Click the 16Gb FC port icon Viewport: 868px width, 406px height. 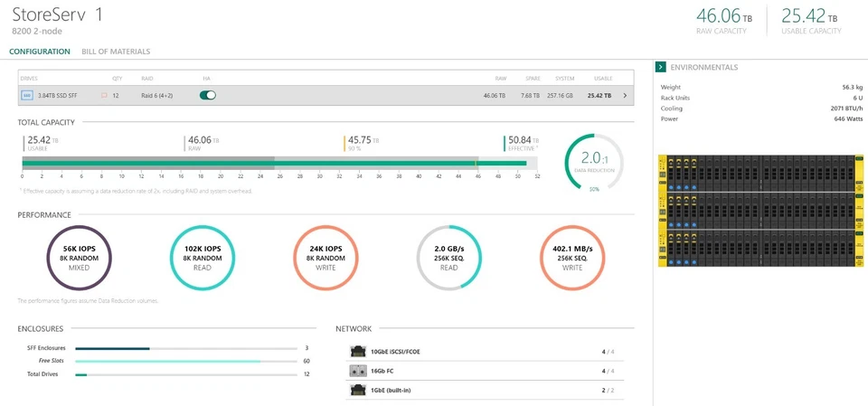(x=357, y=371)
